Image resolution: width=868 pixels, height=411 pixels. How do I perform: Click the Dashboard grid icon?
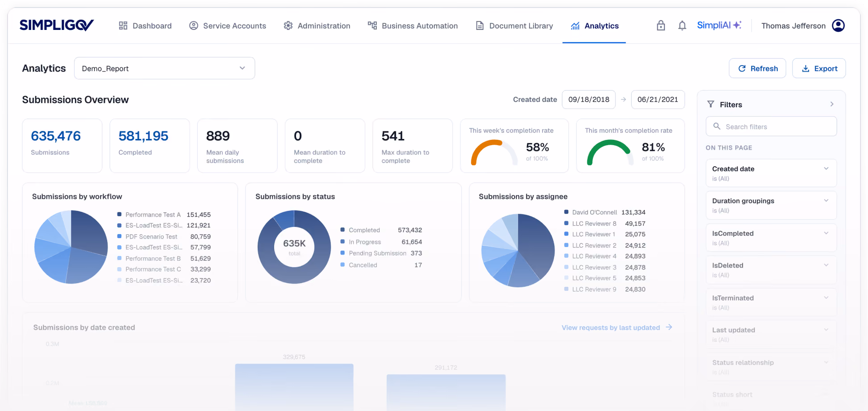123,25
